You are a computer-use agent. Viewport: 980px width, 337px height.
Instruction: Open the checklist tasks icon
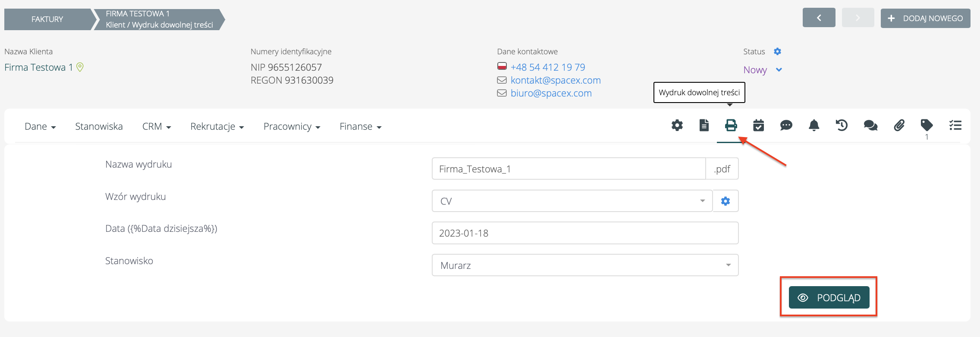tap(955, 125)
